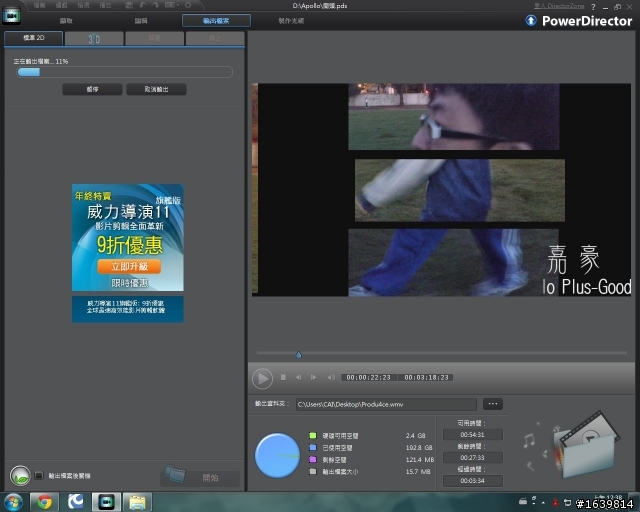Click the 121.4 MB value
This screenshot has width=640, height=512.
click(420, 460)
